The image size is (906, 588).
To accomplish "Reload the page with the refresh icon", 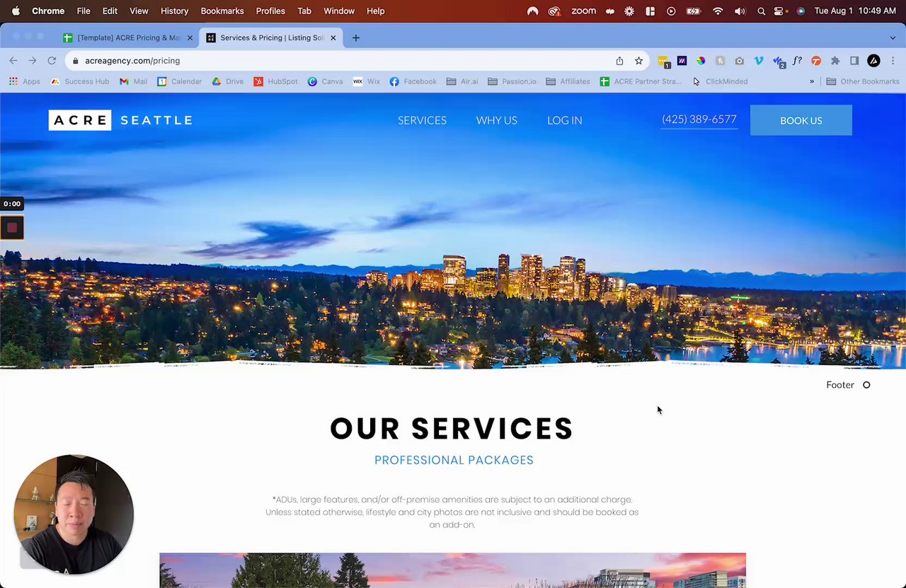I will click(x=52, y=61).
